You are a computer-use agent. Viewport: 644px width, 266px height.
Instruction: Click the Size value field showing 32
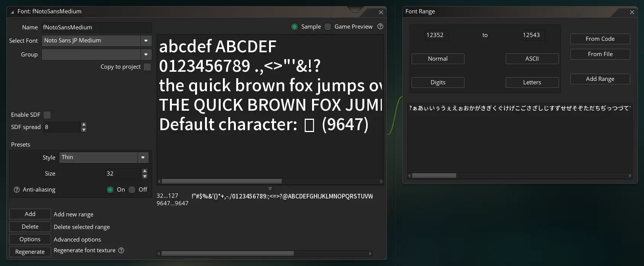point(123,174)
